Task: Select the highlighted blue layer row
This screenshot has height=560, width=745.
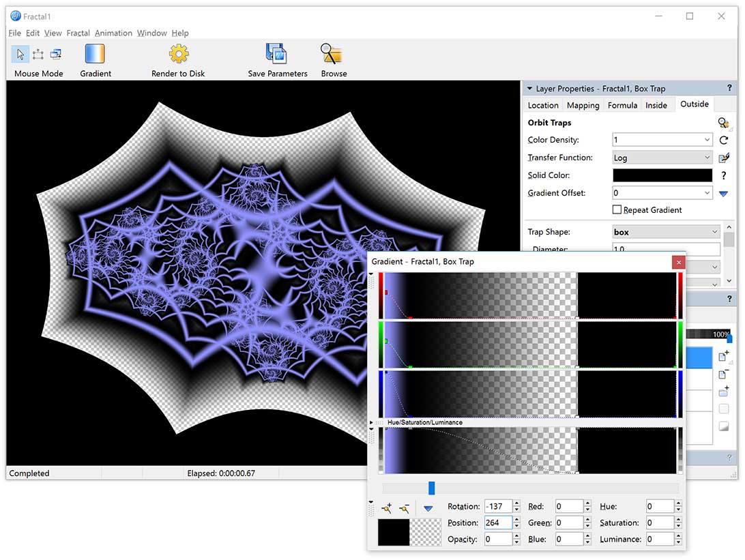Action: (x=699, y=357)
